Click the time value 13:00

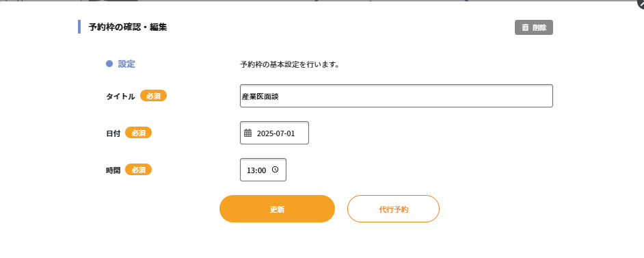click(x=256, y=170)
